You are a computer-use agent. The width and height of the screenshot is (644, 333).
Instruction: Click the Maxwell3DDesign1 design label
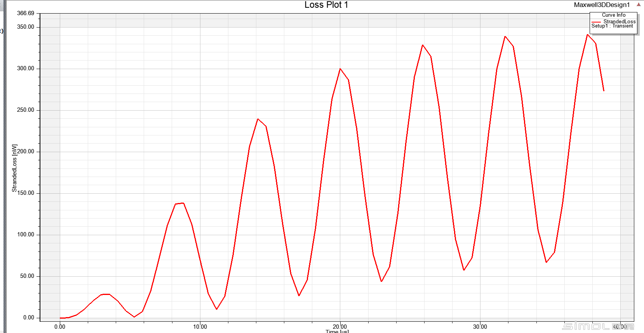click(x=602, y=5)
